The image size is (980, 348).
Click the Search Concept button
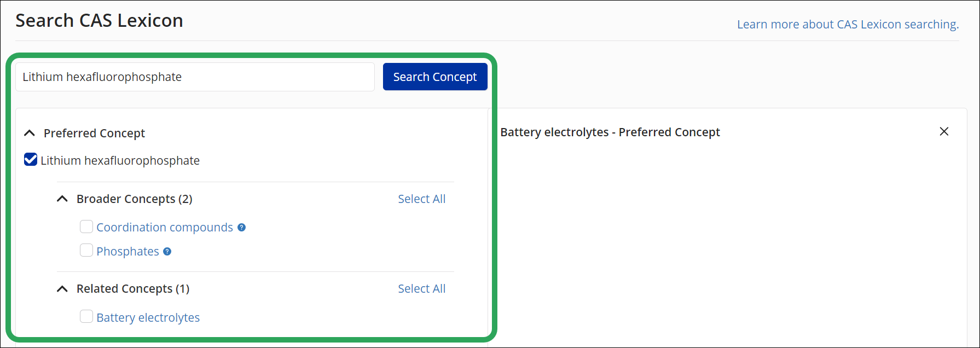pyautogui.click(x=435, y=77)
